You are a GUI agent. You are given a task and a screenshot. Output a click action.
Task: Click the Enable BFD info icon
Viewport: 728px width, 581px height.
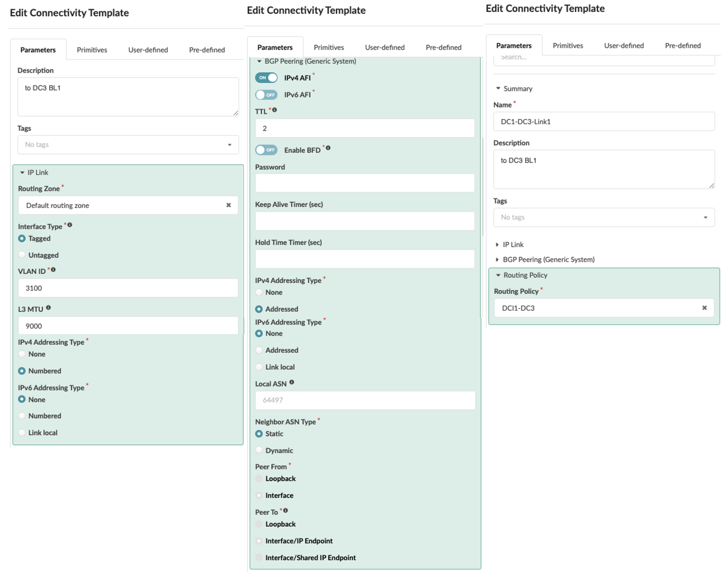coord(328,148)
